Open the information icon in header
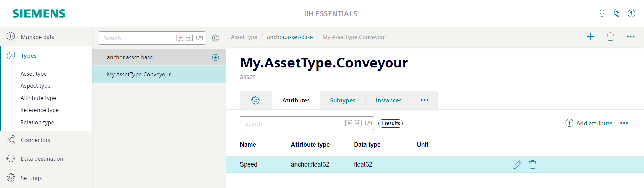The height and width of the screenshot is (188, 644). [631, 13]
